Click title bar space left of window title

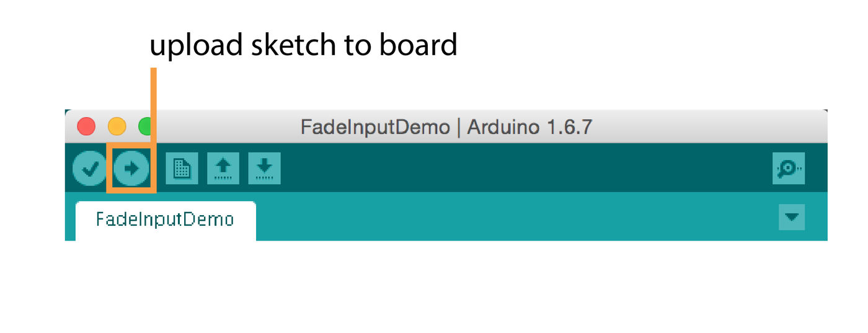(x=229, y=127)
